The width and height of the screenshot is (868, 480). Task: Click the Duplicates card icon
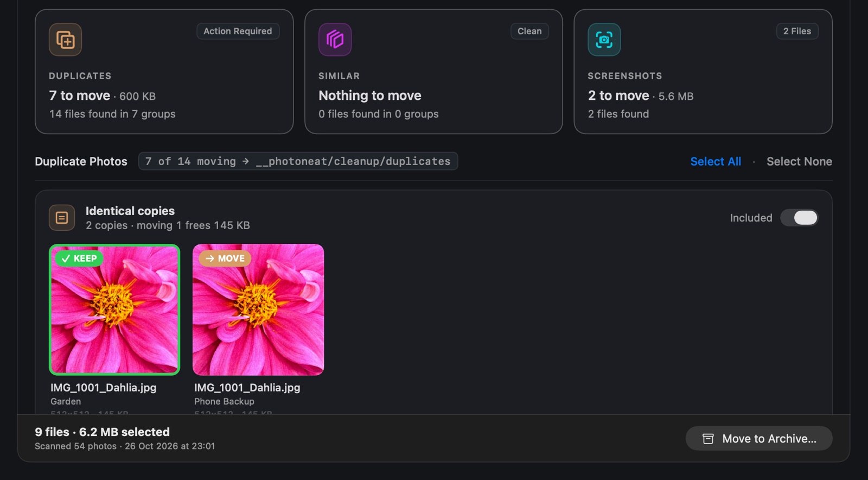point(65,40)
